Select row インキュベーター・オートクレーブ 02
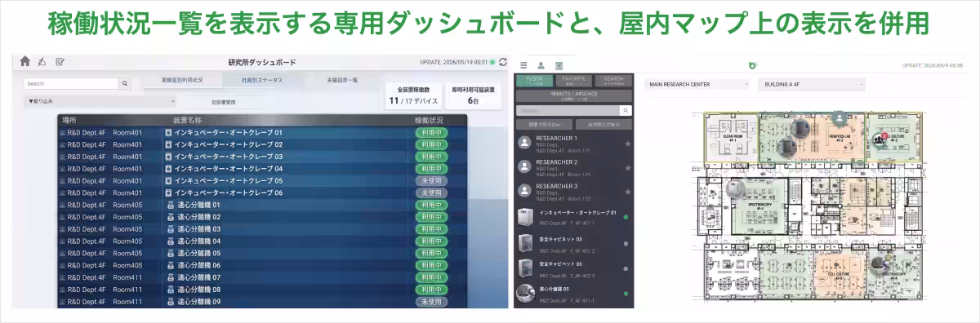 [x=262, y=144]
